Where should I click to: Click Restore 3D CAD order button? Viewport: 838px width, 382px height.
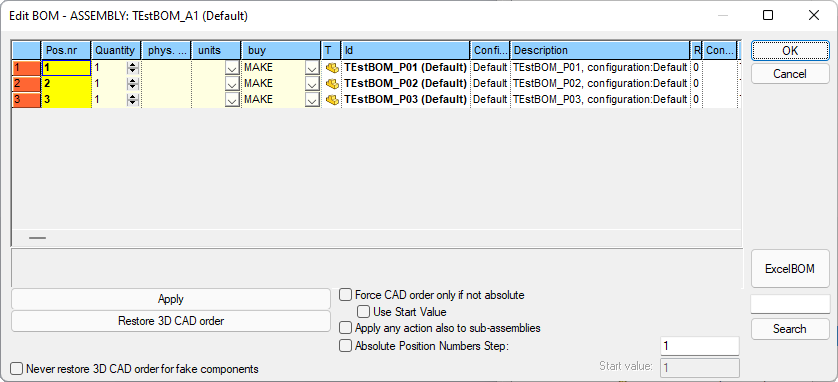[x=171, y=321]
